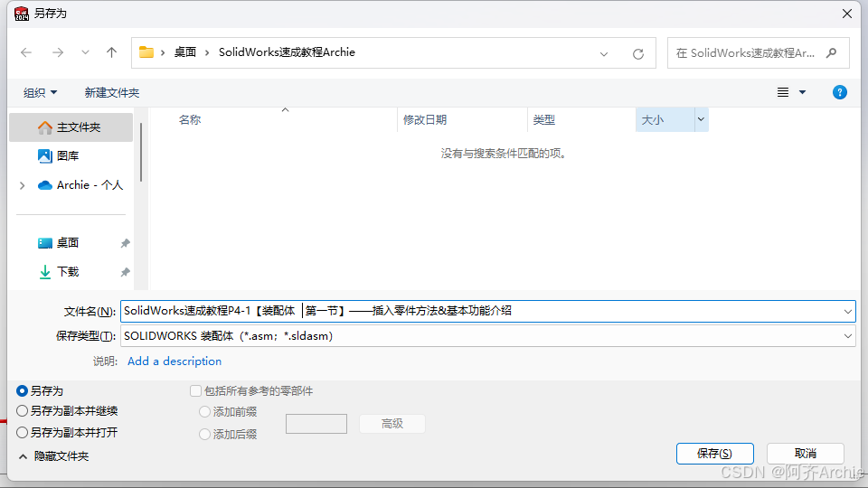Go up one folder level
868x488 pixels.
[111, 52]
